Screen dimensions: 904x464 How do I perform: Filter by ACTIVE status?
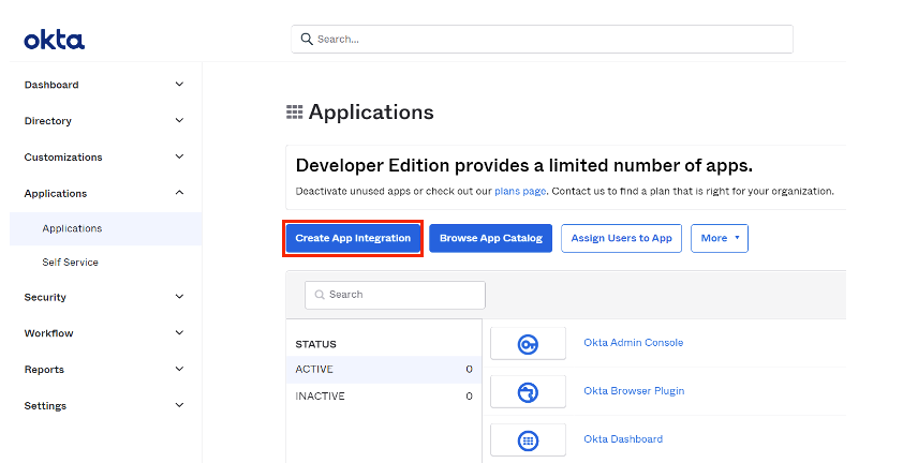[x=384, y=369]
